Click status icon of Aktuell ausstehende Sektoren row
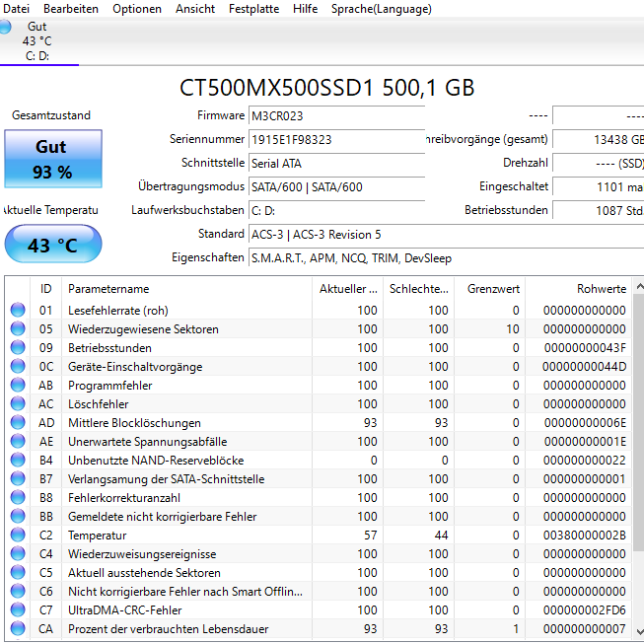The height and width of the screenshot is (644, 644). click(x=18, y=573)
